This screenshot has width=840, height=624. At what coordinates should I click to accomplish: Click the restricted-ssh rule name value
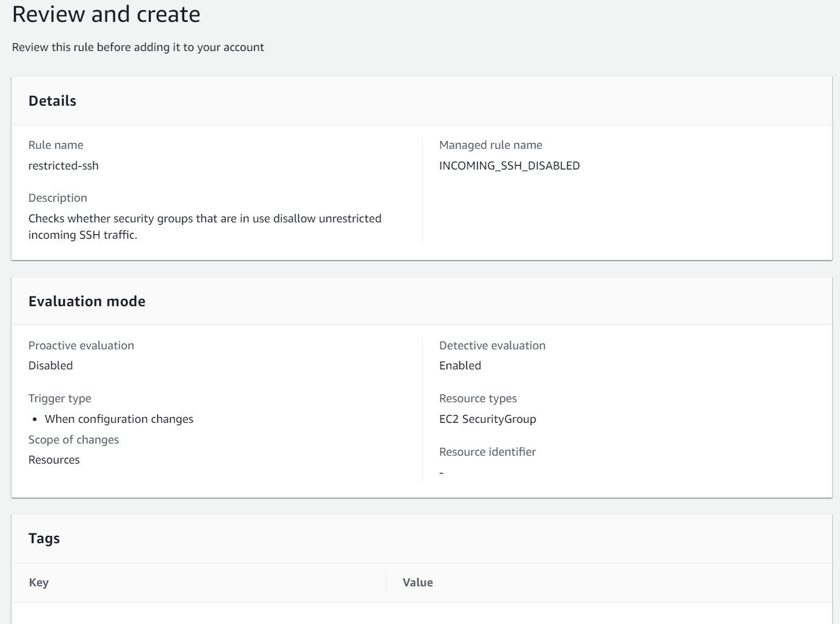click(x=63, y=166)
